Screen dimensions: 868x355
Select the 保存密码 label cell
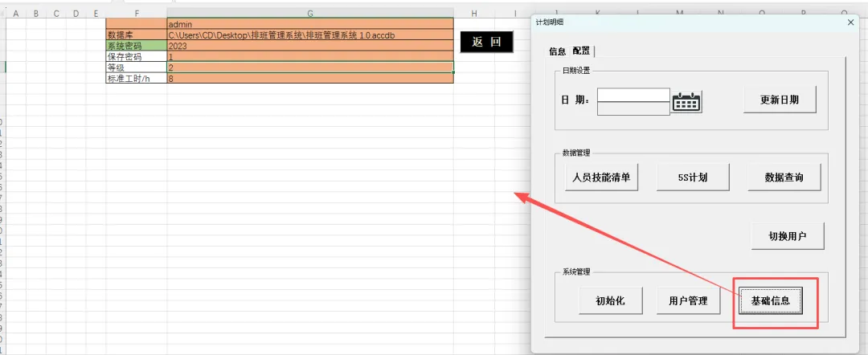136,56
